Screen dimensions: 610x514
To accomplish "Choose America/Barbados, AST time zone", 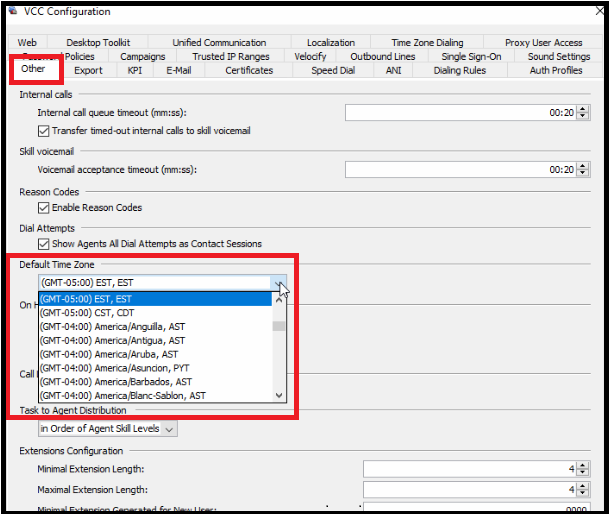I will click(x=155, y=382).
